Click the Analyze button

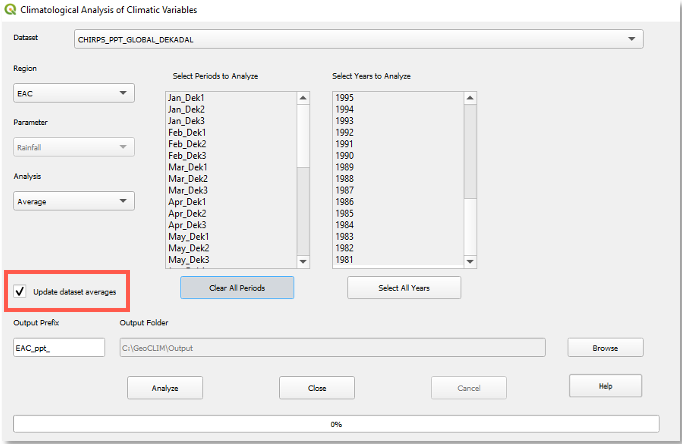click(x=165, y=387)
